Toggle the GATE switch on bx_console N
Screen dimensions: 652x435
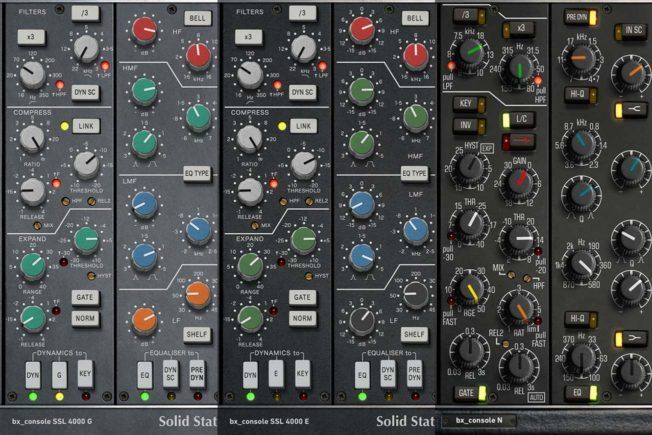(470, 393)
